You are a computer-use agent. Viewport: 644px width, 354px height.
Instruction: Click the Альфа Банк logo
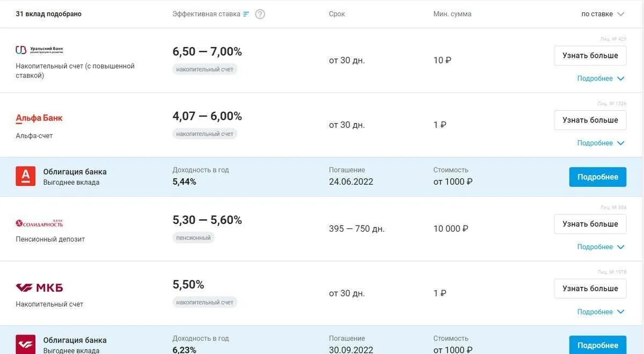pos(39,118)
